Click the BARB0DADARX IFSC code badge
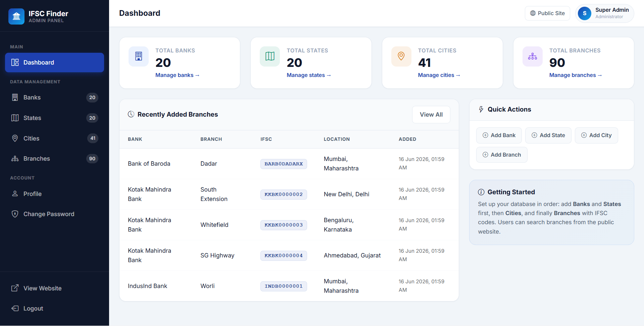644x326 pixels. (284, 164)
